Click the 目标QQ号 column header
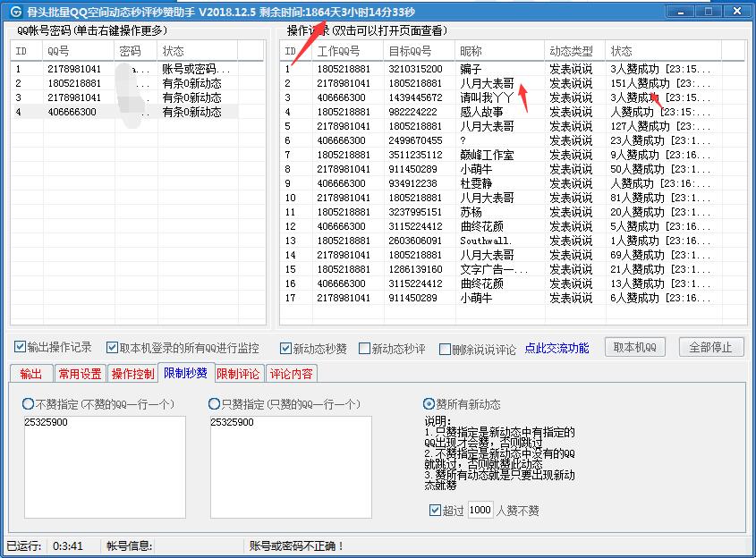The width and height of the screenshot is (756, 558). point(419,51)
